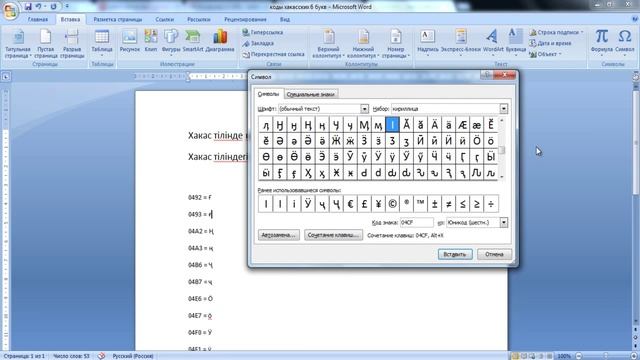
Task: Insert cross-reference (Перекрестная ссылка)
Action: pos(273,54)
